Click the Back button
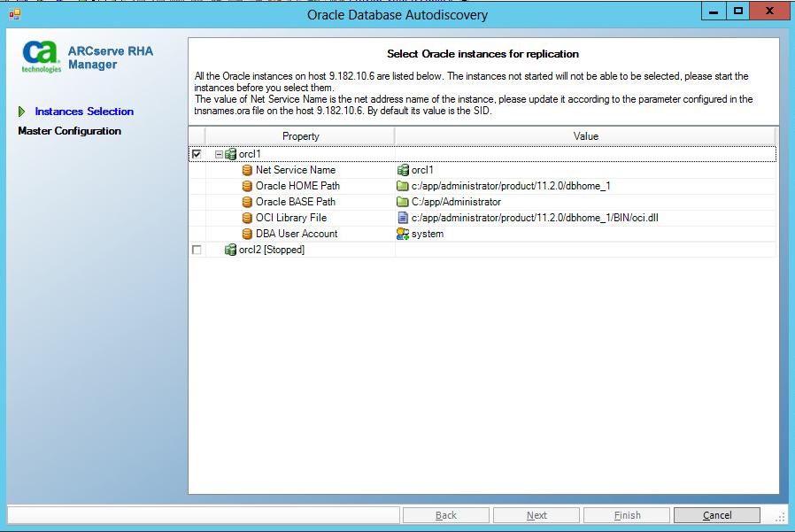This screenshot has width=795, height=532. coord(445,515)
